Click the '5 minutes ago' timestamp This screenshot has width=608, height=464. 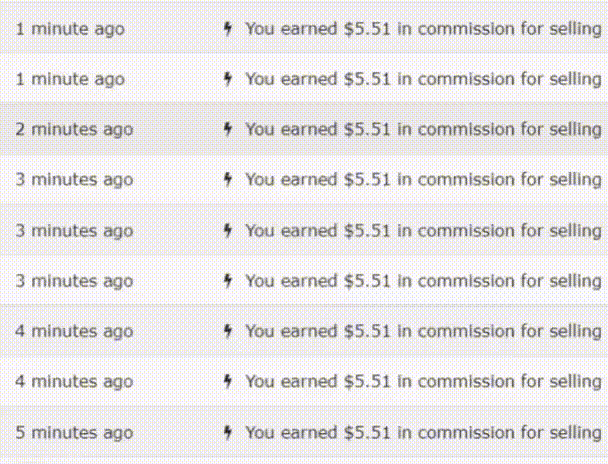click(74, 433)
